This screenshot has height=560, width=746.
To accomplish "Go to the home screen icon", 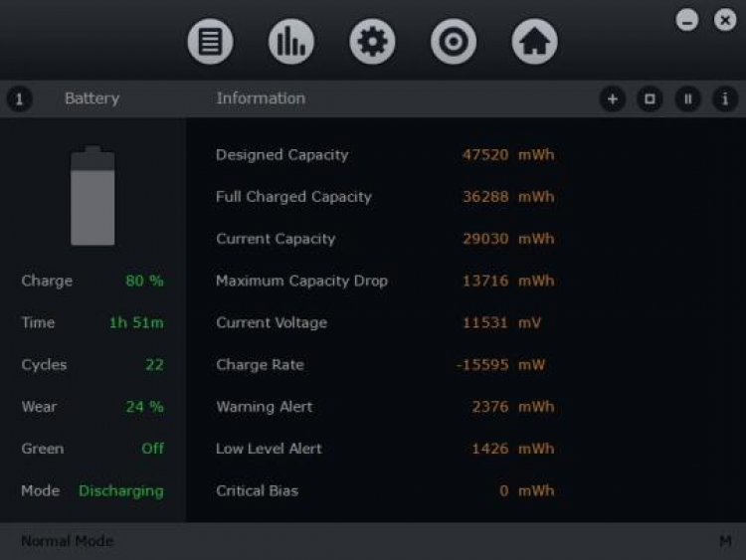I will [534, 42].
